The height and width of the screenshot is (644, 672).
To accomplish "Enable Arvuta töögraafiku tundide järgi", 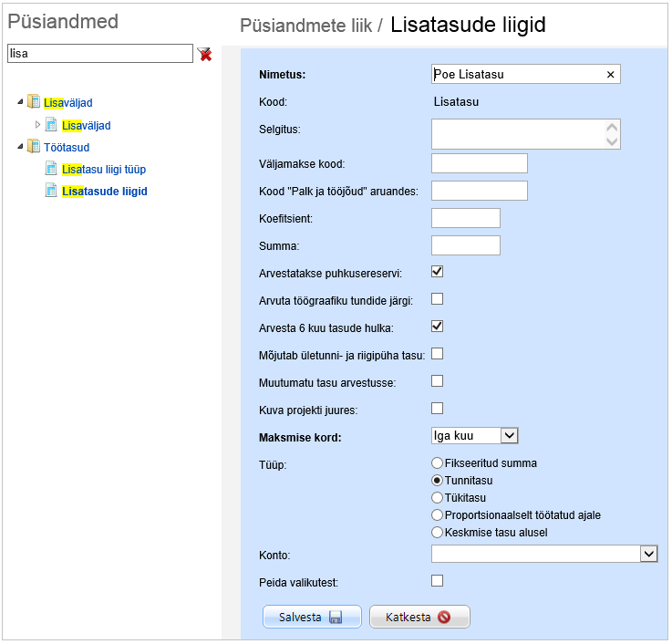I will tap(437, 298).
